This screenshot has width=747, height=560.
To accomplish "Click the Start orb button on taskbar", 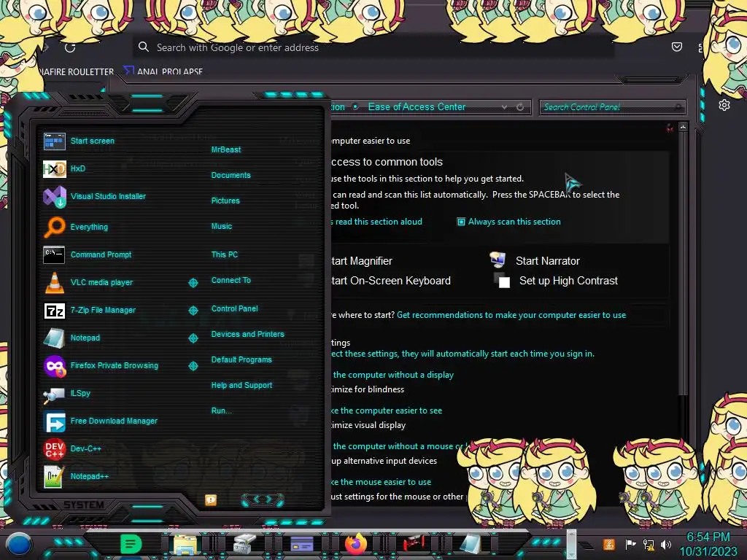I will (19, 544).
